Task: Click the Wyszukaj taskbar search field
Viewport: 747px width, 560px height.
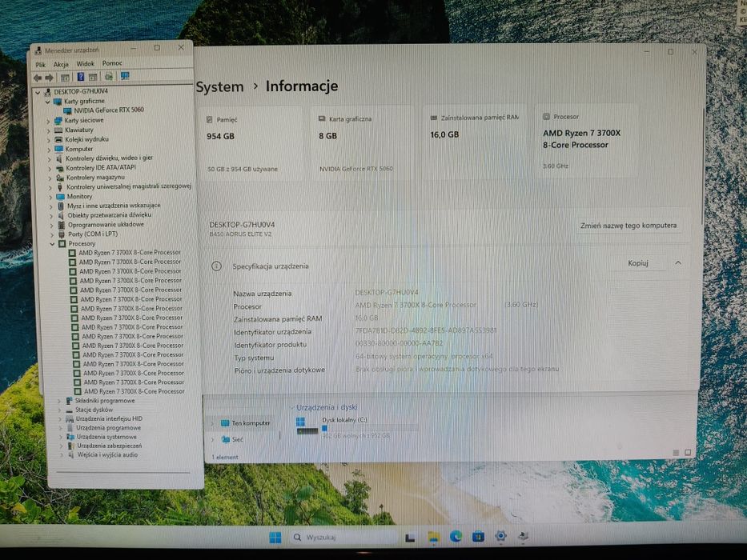Action: pyautogui.click(x=343, y=537)
